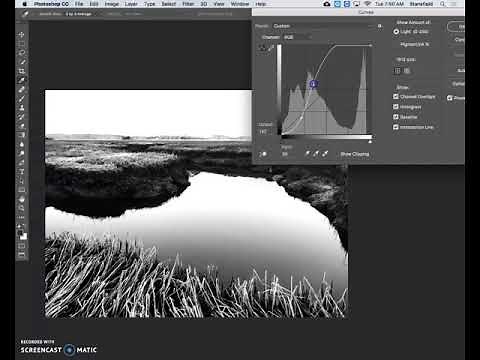This screenshot has height=360, width=480.
Task: Select the Brush tool
Action: (x=22, y=99)
